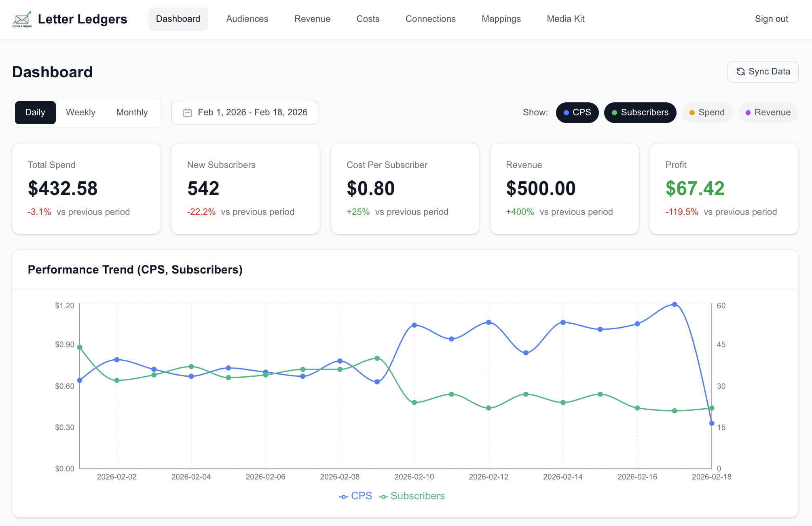Click the yellow Spend dot indicator
This screenshot has height=526, width=812.
point(692,112)
